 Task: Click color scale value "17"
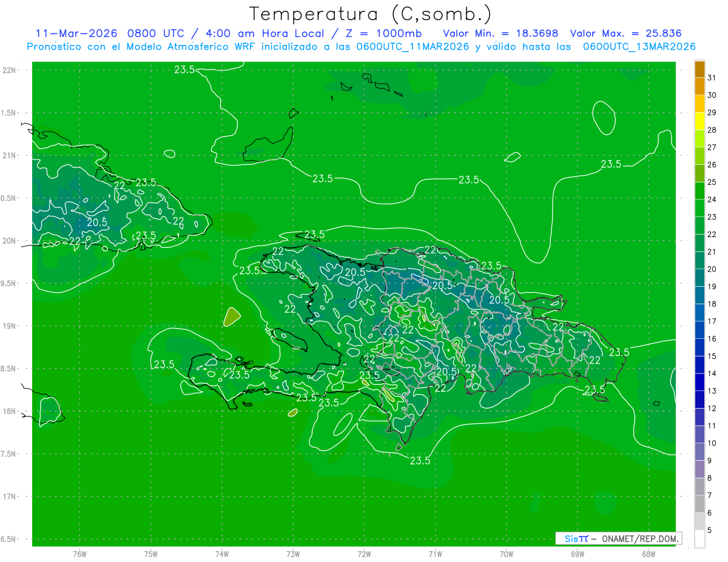712,321
